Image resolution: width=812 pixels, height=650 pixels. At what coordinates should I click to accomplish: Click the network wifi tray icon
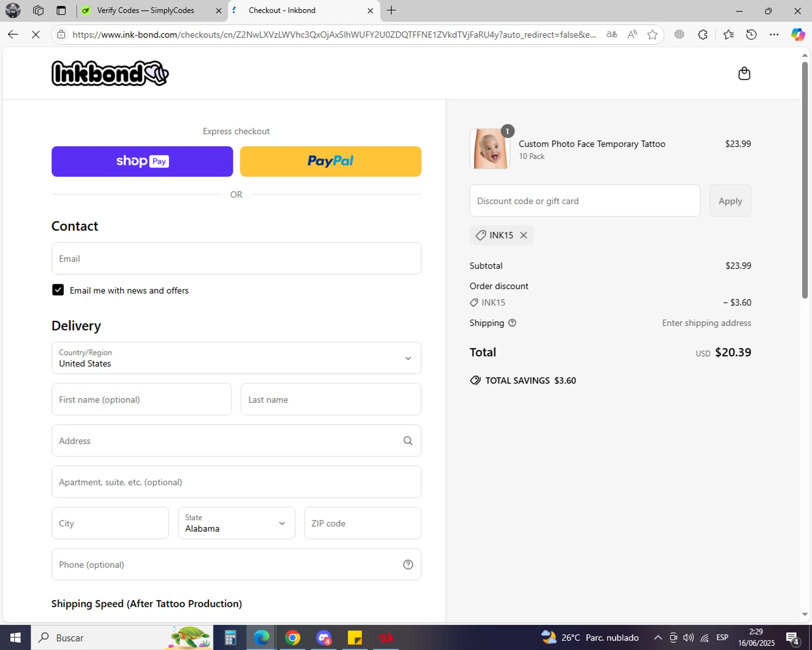point(704,638)
